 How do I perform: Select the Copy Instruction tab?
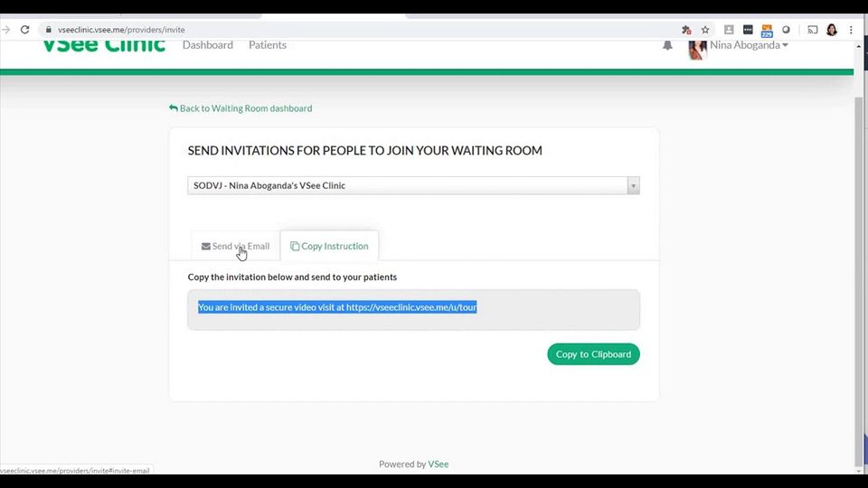point(329,246)
